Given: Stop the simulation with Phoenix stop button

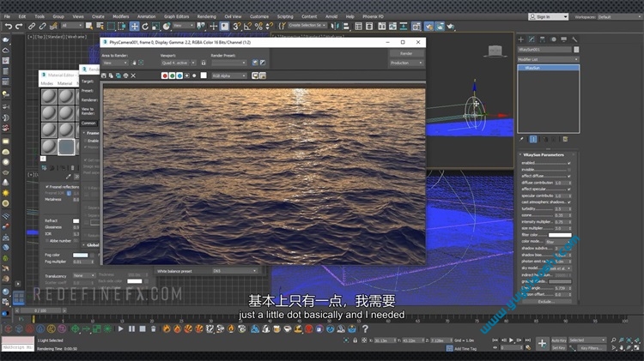Looking at the screenshot, I should pyautogui.click(x=143, y=328).
